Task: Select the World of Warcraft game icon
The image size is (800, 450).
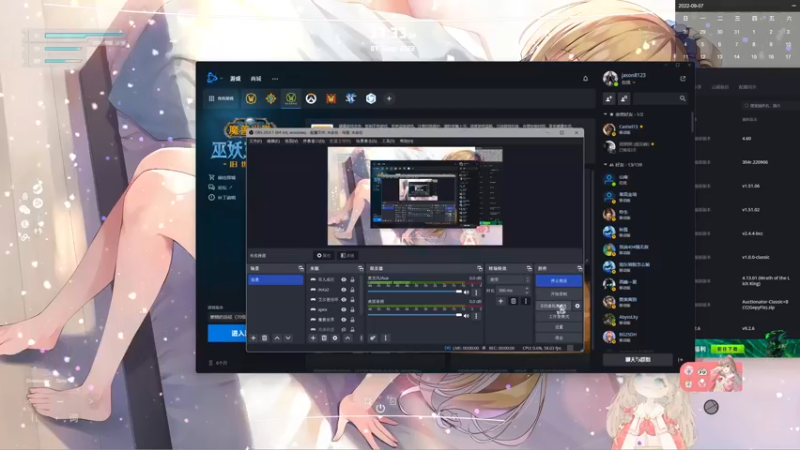Action: click(251, 98)
